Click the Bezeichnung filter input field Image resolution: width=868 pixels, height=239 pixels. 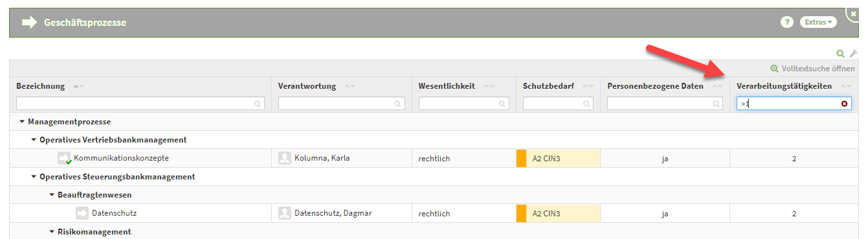[140, 104]
